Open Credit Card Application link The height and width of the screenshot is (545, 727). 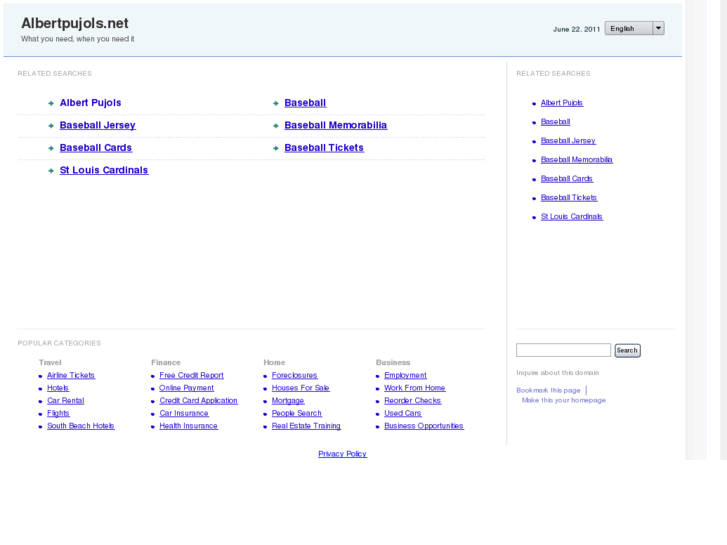pyautogui.click(x=198, y=401)
